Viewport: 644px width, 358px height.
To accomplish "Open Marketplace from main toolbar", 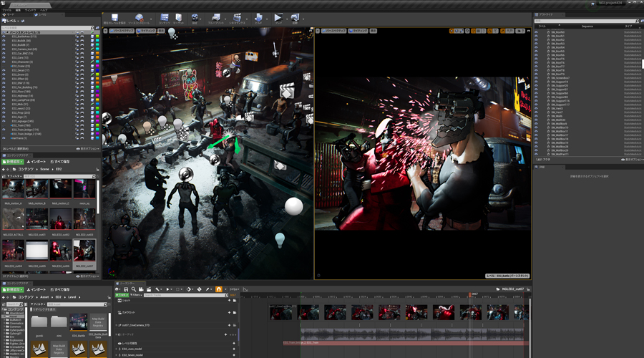I will click(179, 17).
